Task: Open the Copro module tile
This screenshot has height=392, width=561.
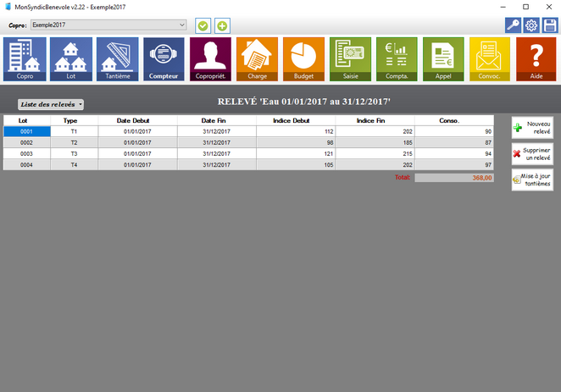Action: [25, 59]
